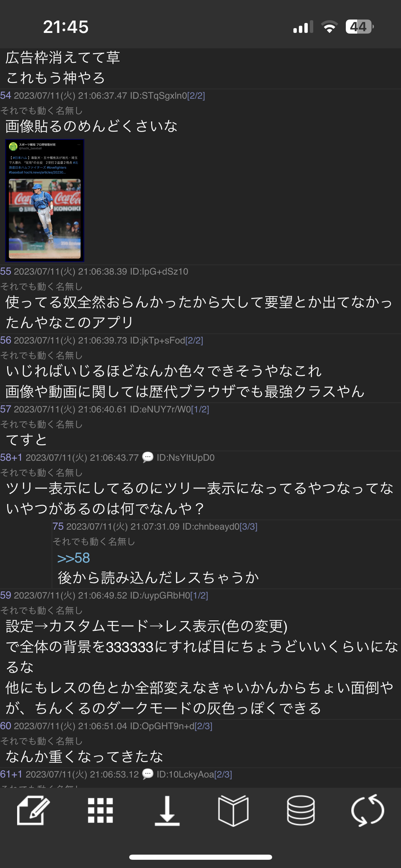Tap the speech bubble on post 58
The height and width of the screenshot is (868, 401).
tap(148, 457)
